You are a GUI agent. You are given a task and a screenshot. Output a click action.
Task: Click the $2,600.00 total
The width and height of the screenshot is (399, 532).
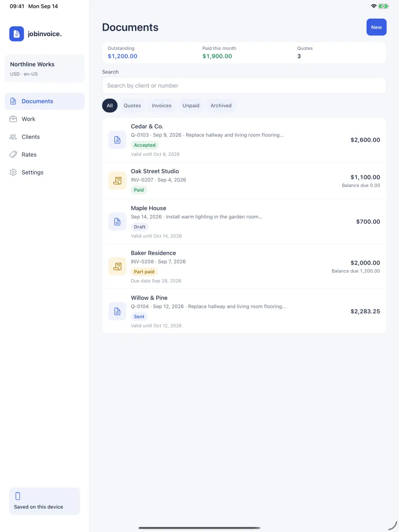[x=365, y=140]
